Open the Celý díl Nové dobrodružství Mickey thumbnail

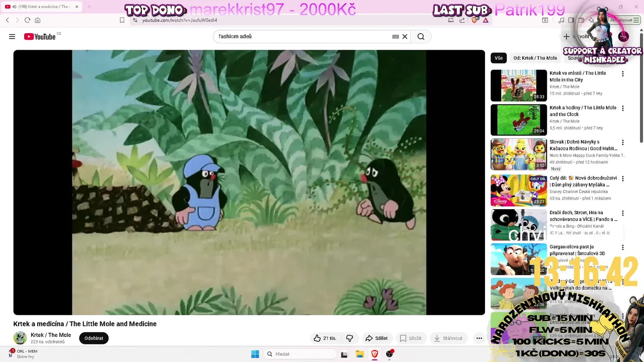click(x=519, y=191)
